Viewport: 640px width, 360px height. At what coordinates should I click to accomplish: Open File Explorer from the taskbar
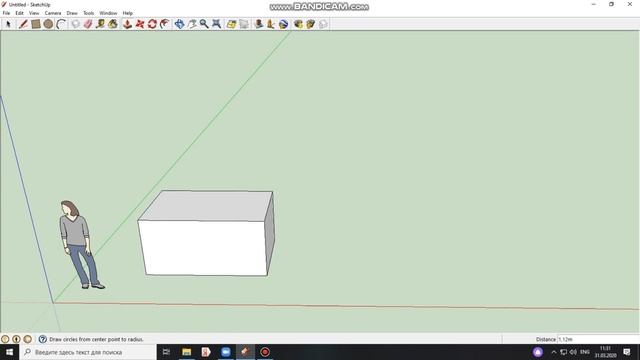(187, 352)
